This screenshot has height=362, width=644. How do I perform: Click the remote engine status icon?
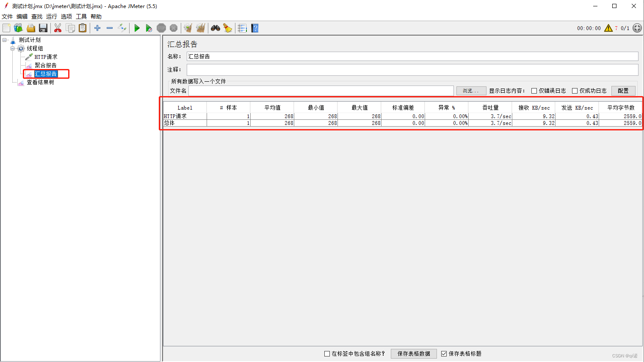637,28
